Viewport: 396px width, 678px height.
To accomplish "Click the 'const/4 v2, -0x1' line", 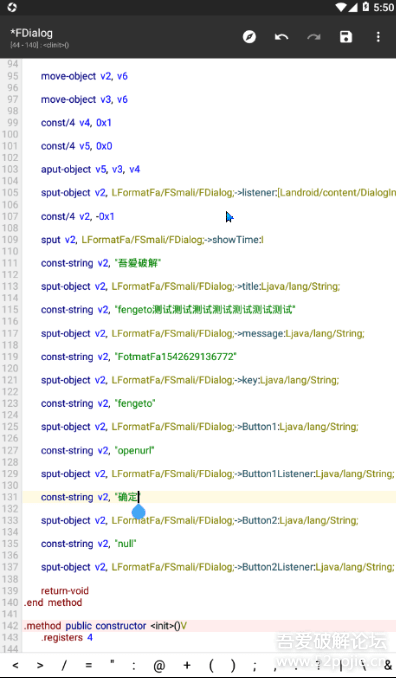I will pyautogui.click(x=78, y=216).
